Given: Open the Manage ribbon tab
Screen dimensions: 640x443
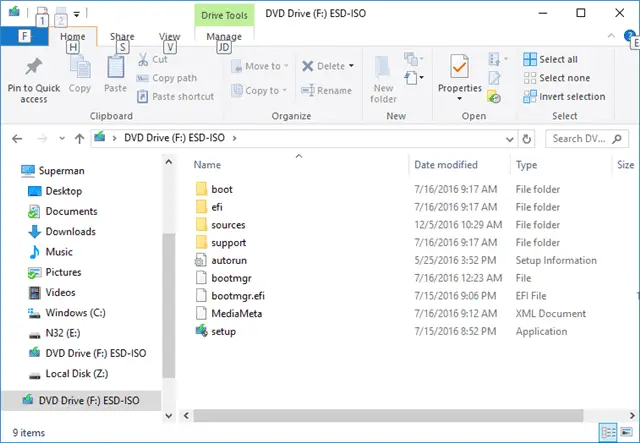Looking at the screenshot, I should [224, 36].
